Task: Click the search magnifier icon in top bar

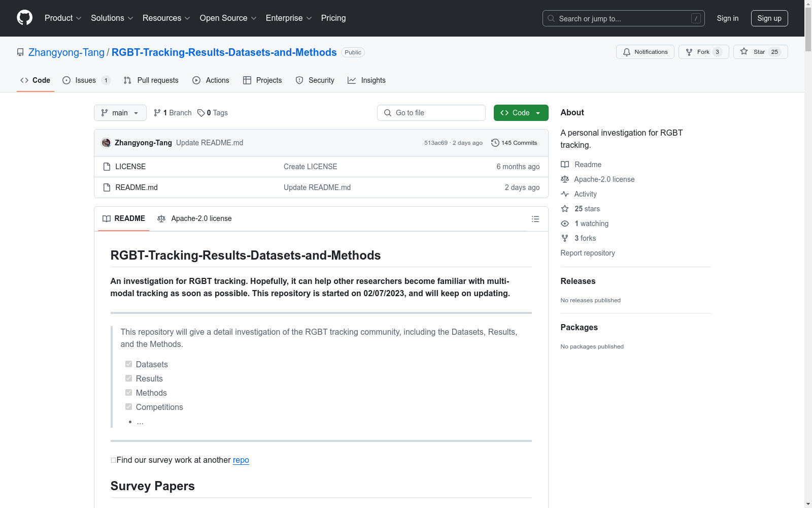Action: tap(551, 18)
